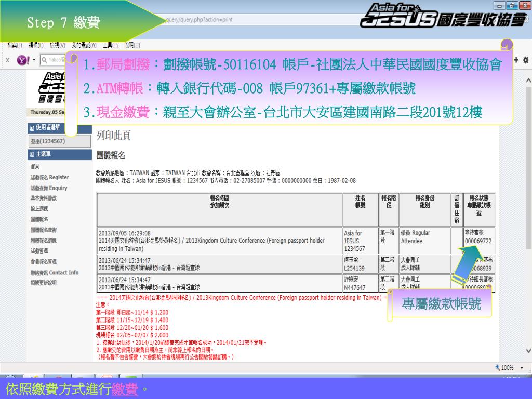This screenshot has height=399, width=532.
Task: Expand the Yahoo logo dropdown arrow
Action: (x=34, y=60)
